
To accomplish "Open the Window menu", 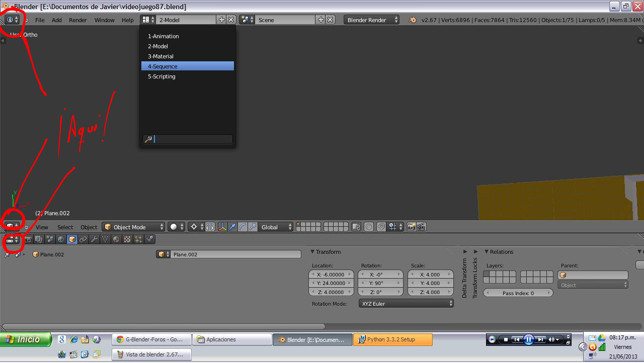I will (x=105, y=20).
